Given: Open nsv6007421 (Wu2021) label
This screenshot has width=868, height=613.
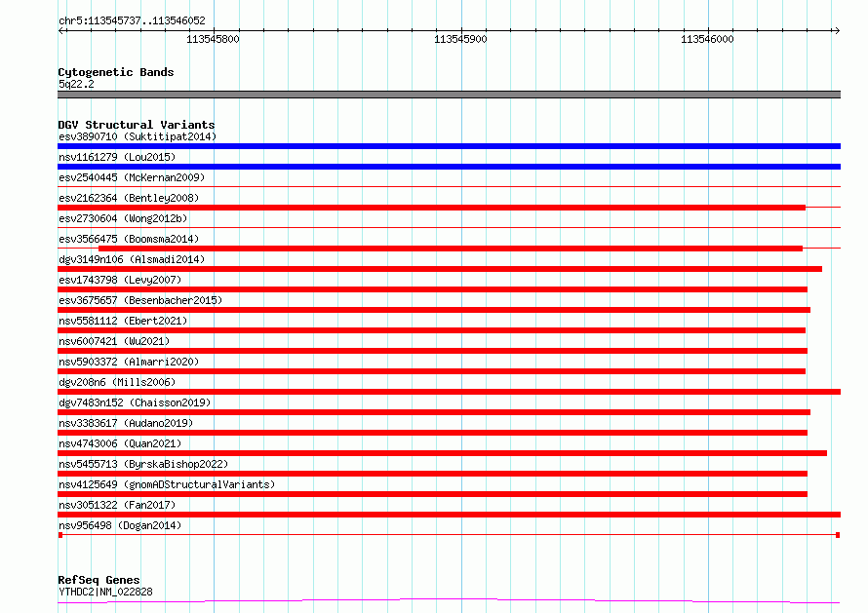Looking at the screenshot, I should pyautogui.click(x=114, y=341).
